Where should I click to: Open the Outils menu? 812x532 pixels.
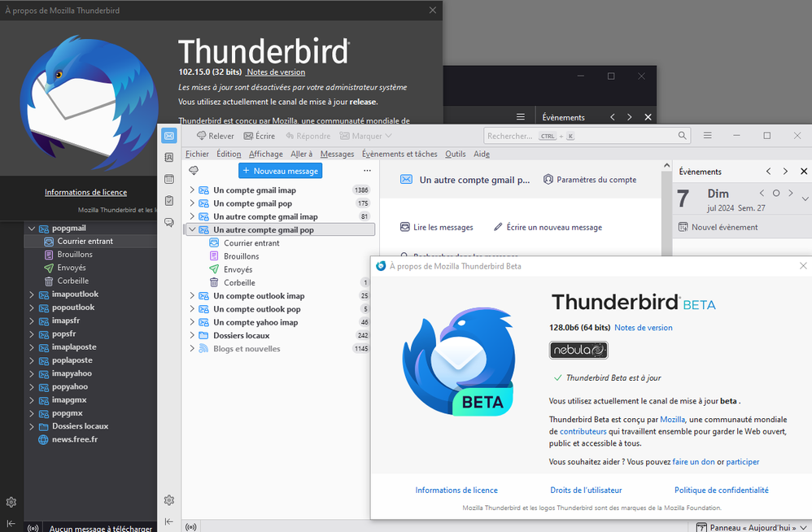tap(456, 154)
